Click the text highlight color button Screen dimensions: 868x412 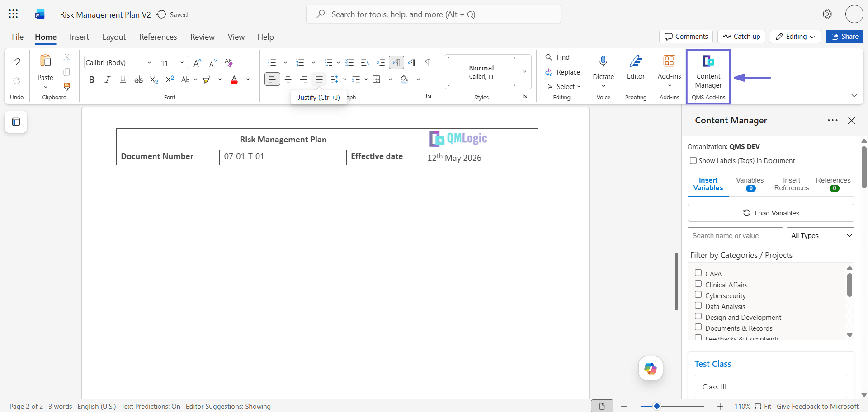point(207,80)
